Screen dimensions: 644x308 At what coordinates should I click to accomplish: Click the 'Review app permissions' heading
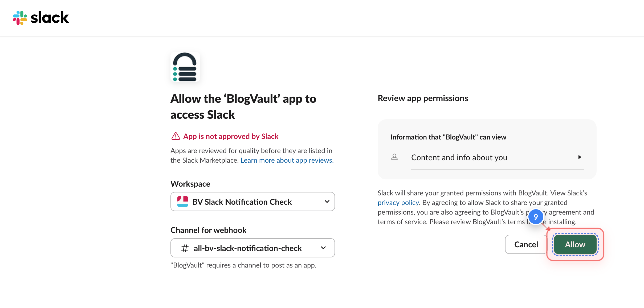pos(422,98)
